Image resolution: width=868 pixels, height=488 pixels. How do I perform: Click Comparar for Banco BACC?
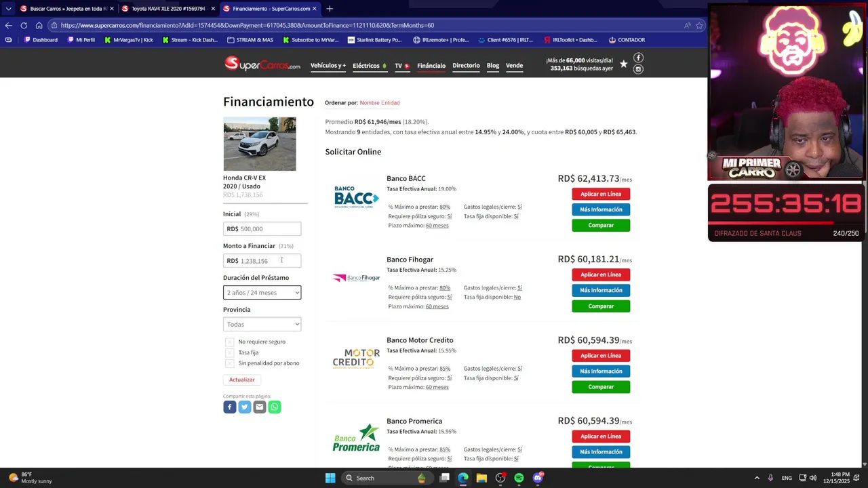point(601,225)
